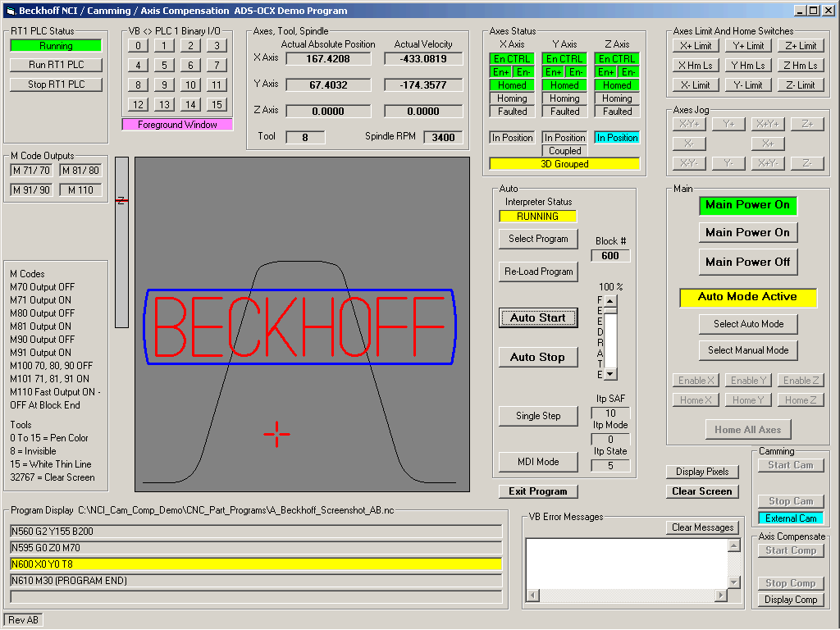This screenshot has width=840, height=630.
Task: Click the error messages scroll-right arrow
Action: pyautogui.click(x=721, y=595)
